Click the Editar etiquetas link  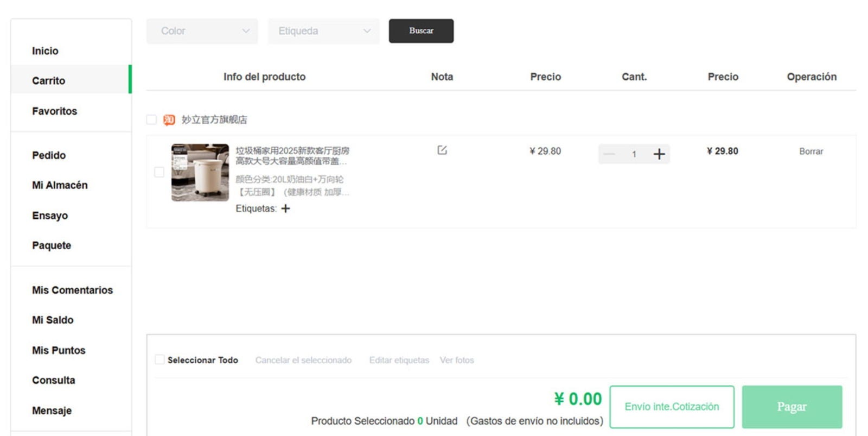(399, 359)
